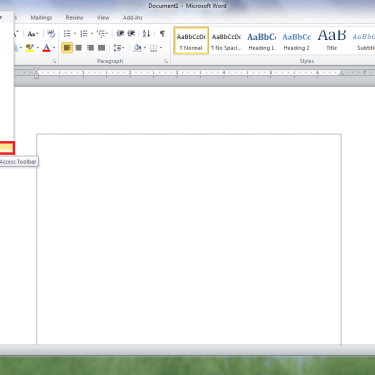Click the first-line indent marker on ruler
375x375 pixels.
(36, 70)
